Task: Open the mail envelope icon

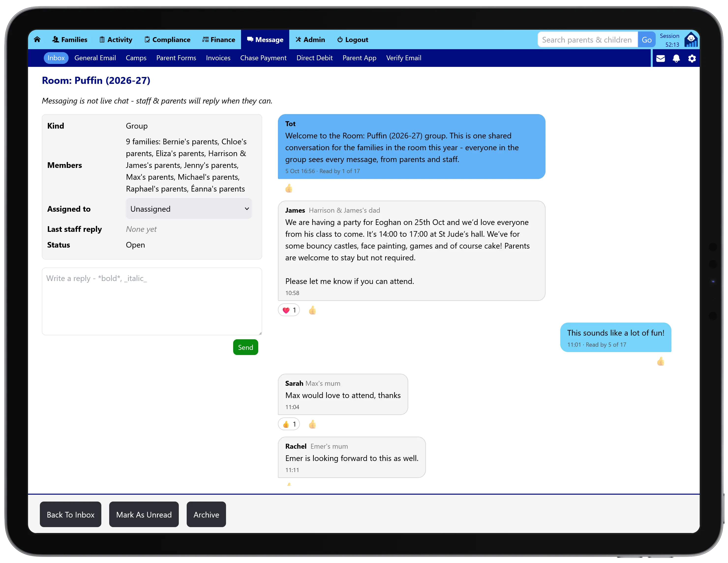Action: 660,58
